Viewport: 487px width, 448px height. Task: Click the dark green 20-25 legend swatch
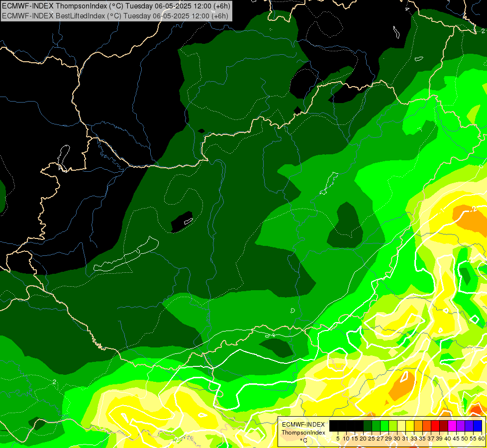point(368,426)
